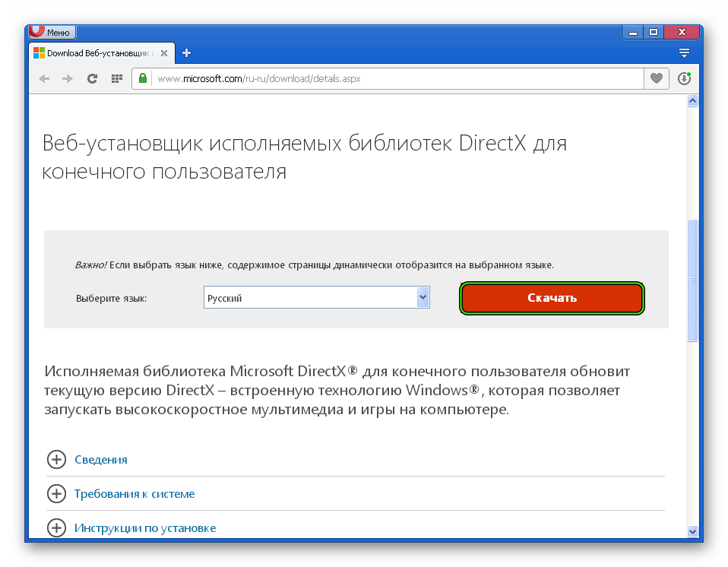Click the Важно! notice text
The height and width of the screenshot is (567, 728).
coord(315,265)
